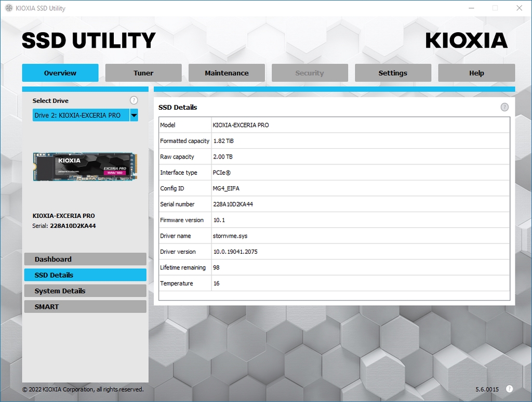Click the Raw capacity row label

[x=177, y=157]
